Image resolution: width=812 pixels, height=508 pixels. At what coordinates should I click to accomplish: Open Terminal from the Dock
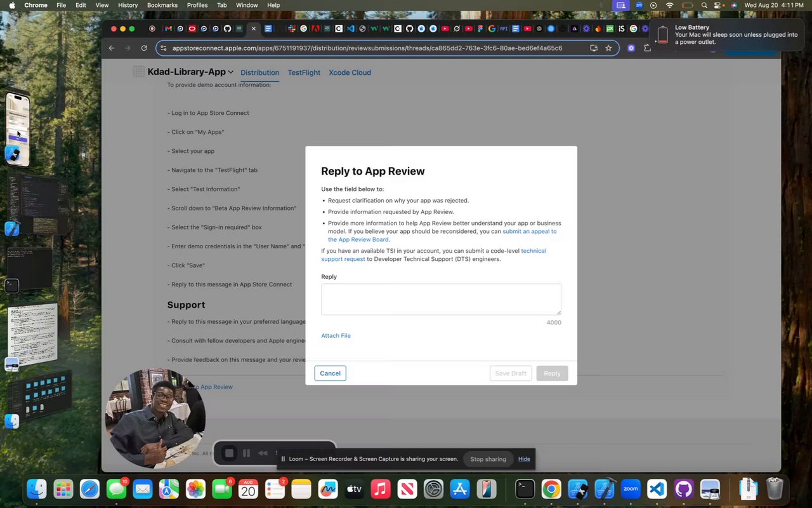[525, 488]
